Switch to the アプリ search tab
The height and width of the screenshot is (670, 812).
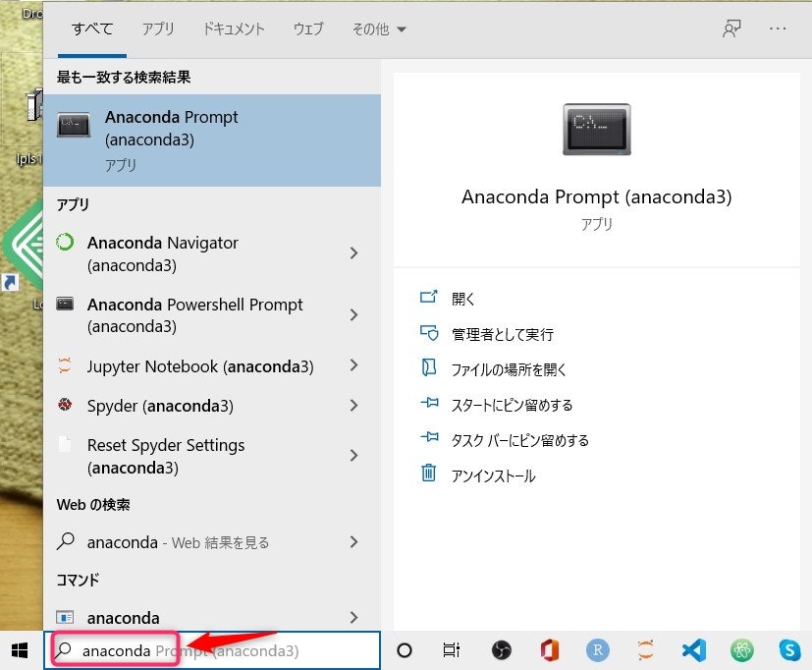pos(157,28)
